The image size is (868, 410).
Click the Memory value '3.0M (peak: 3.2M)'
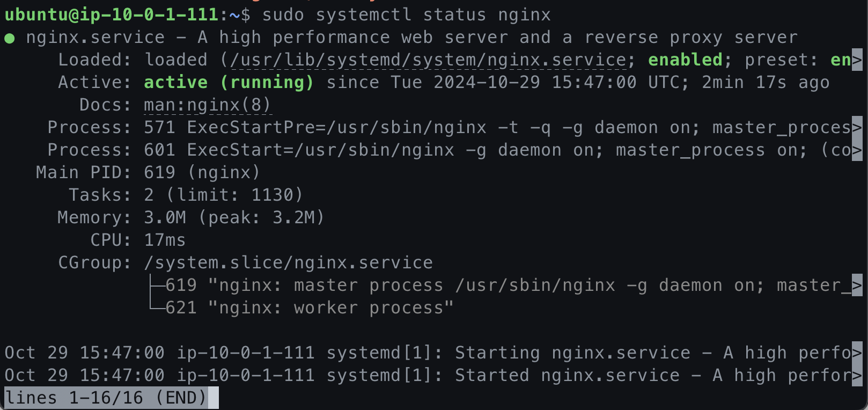[x=234, y=217]
